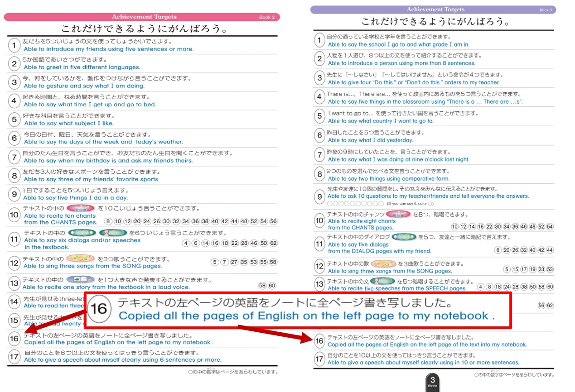Click 'Able to greet in five different languages.'
This screenshot has width=575, height=392.
click(x=82, y=67)
